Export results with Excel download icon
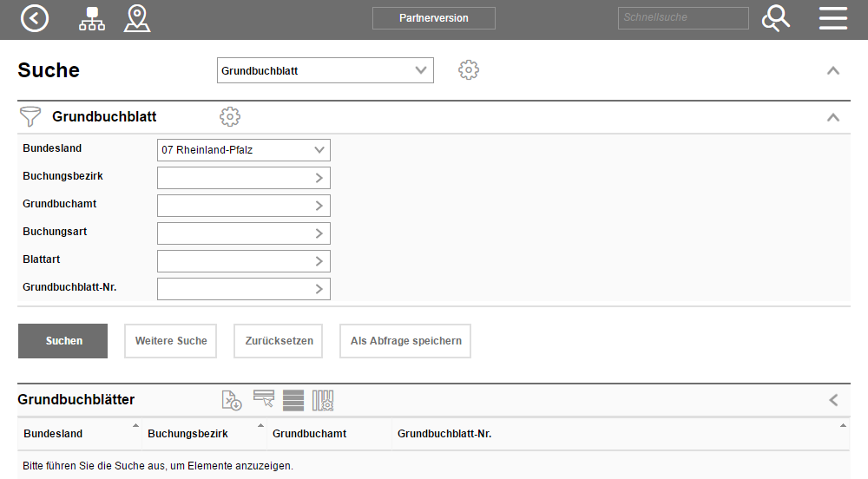 click(232, 400)
